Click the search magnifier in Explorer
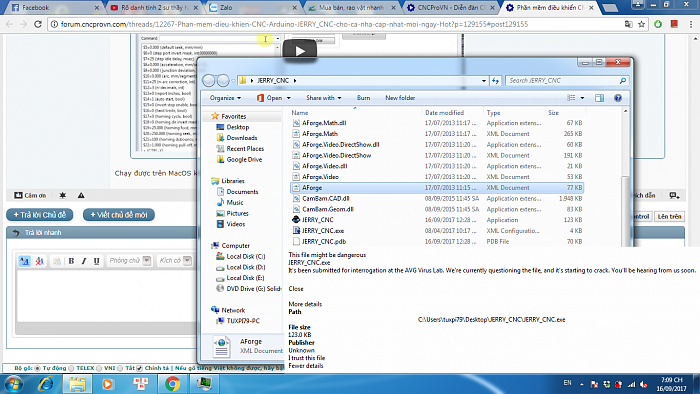The width and height of the screenshot is (700, 394). pyautogui.click(x=623, y=81)
